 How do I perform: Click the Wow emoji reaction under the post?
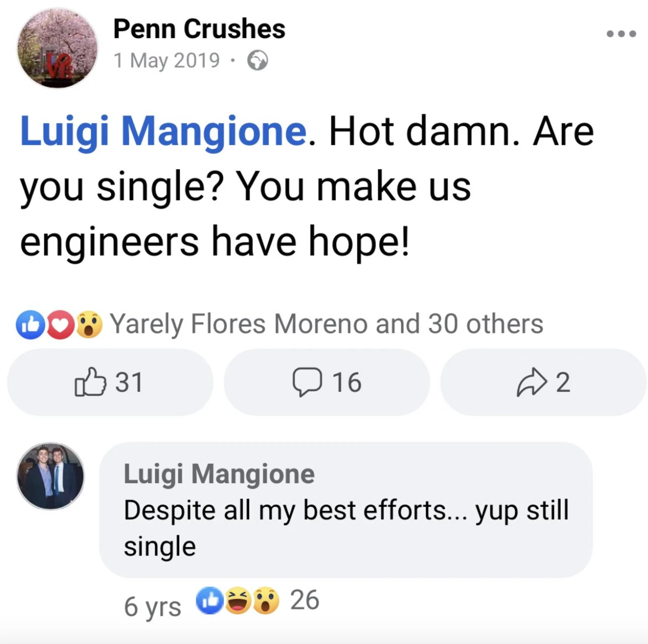pos(89,324)
